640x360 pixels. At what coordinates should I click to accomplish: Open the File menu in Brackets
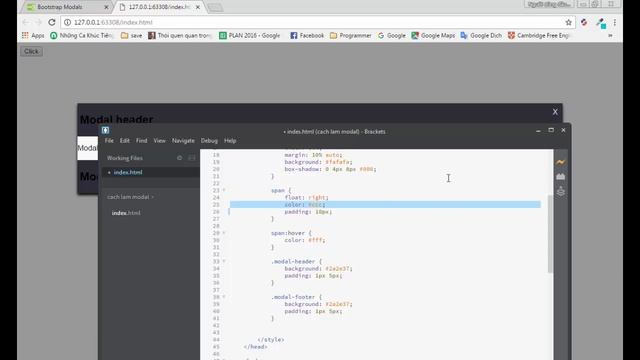tap(109, 140)
